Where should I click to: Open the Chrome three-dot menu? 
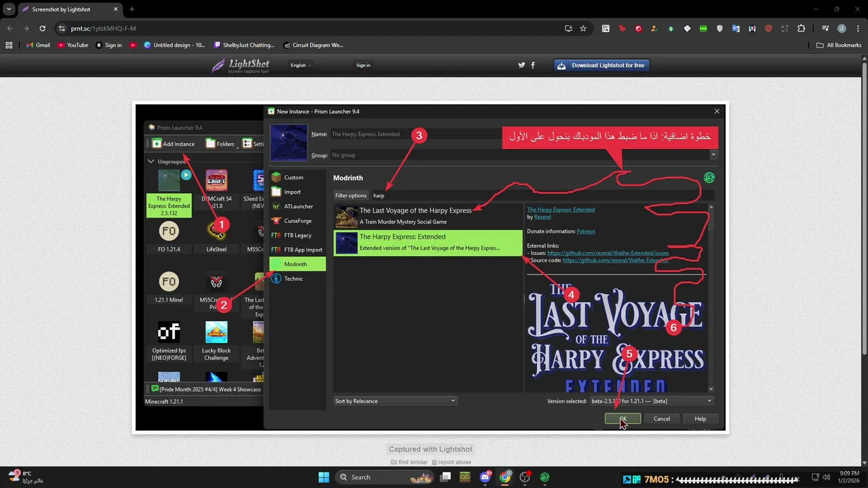(857, 28)
